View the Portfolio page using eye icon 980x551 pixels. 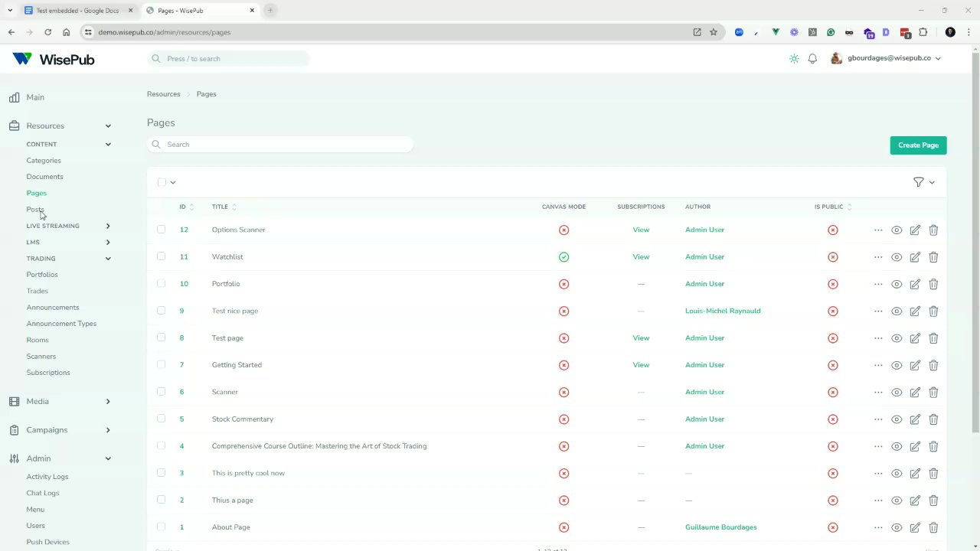(897, 284)
